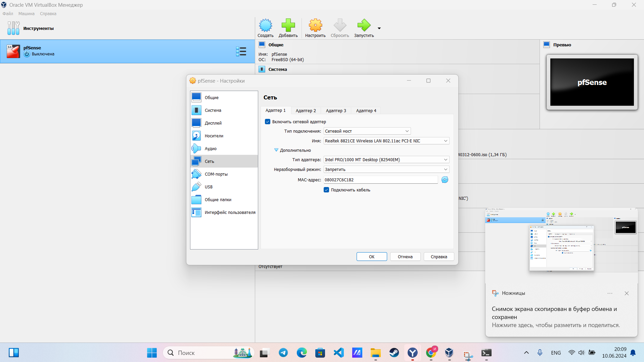Select the pfSense VM entry in list
This screenshot has height=362, width=644.
(128, 51)
